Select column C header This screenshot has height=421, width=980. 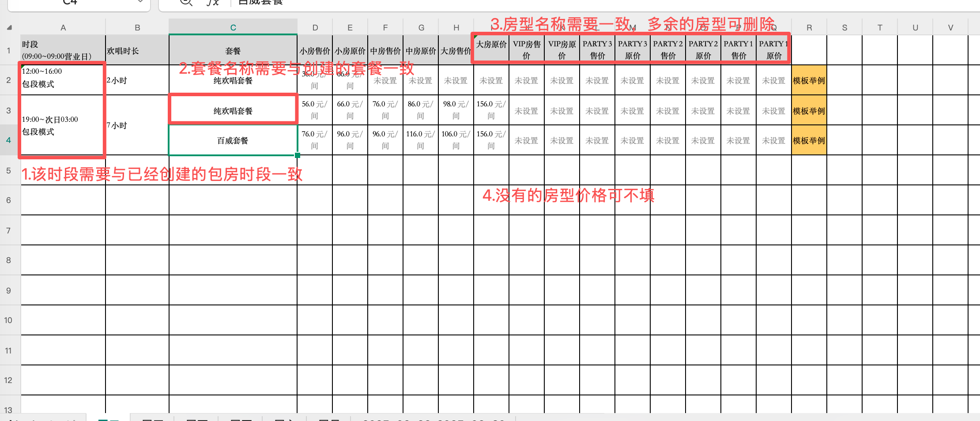233,27
